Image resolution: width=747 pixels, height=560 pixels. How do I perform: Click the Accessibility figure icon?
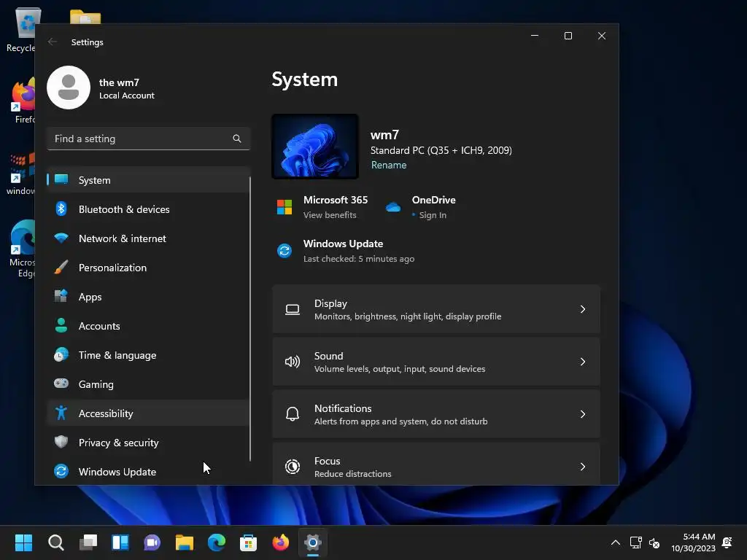pyautogui.click(x=61, y=413)
